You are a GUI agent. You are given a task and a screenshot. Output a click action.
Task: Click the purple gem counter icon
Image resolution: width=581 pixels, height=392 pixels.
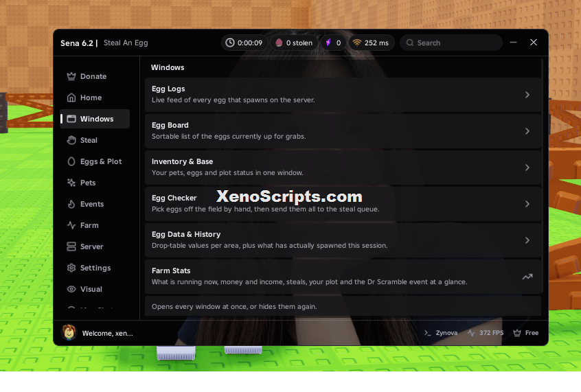328,43
